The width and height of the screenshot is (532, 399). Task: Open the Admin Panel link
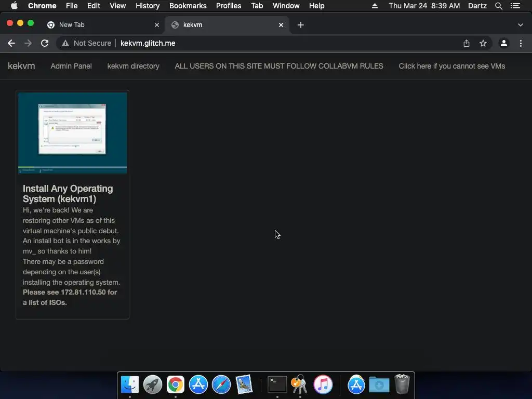(x=71, y=66)
